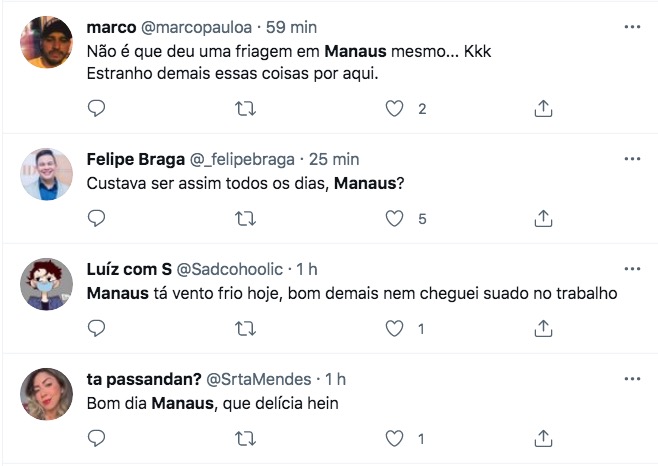Reply to marco's tweet about friagem
This screenshot has height=466, width=658.
point(97,108)
